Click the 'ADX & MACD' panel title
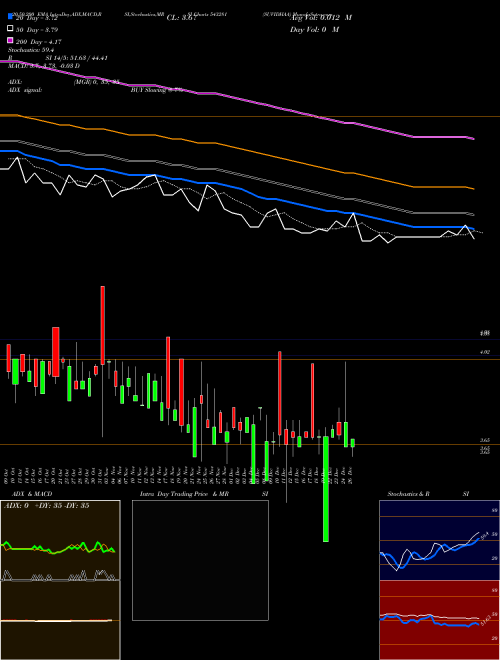The image size is (500, 660). pos(32,494)
